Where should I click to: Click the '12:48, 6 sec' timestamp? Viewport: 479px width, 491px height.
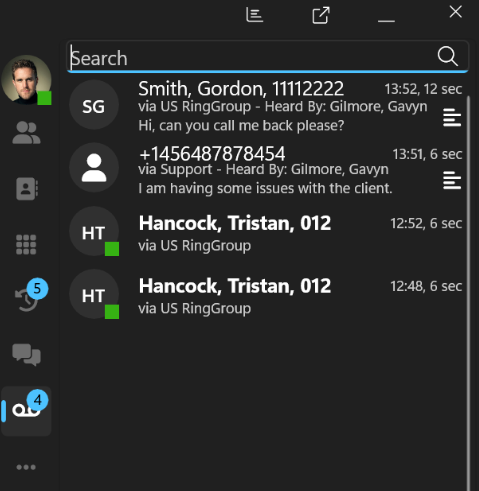(x=426, y=286)
